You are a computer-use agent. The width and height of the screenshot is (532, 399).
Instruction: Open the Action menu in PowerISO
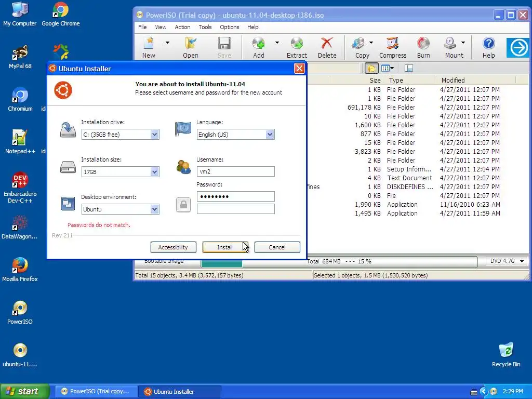(x=182, y=27)
